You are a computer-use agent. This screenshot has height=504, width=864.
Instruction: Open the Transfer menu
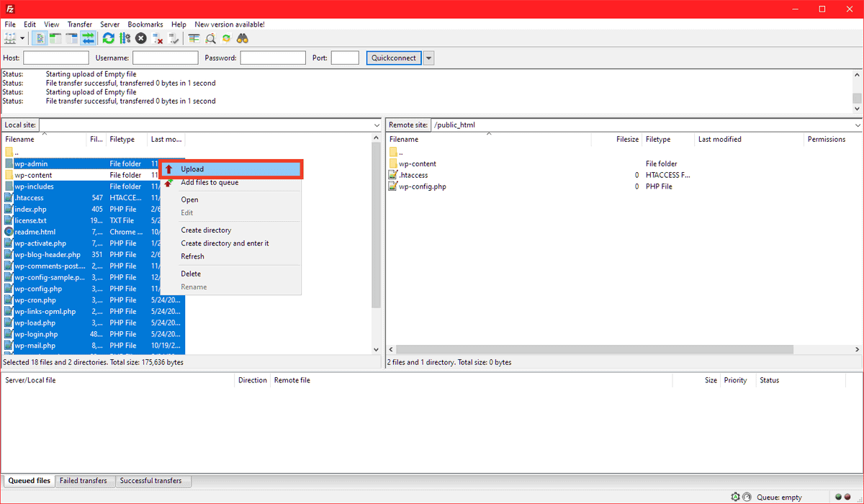coord(80,24)
